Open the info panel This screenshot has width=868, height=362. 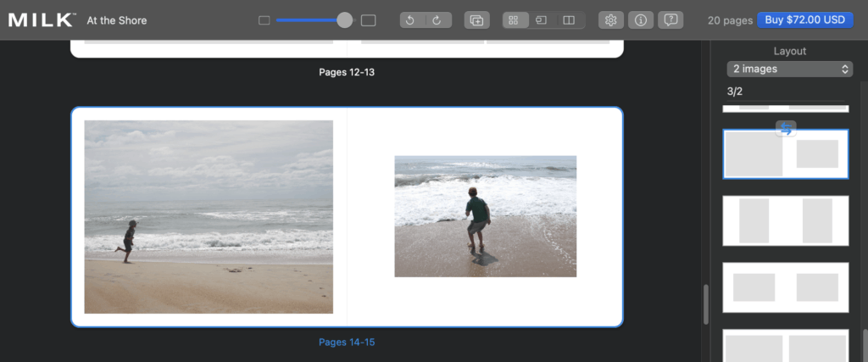tap(641, 20)
